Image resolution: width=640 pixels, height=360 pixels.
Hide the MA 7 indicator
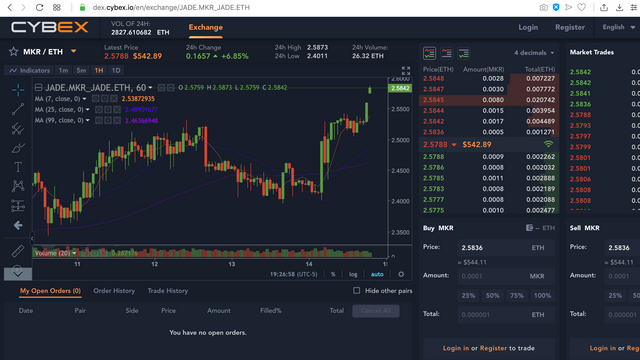95,99
